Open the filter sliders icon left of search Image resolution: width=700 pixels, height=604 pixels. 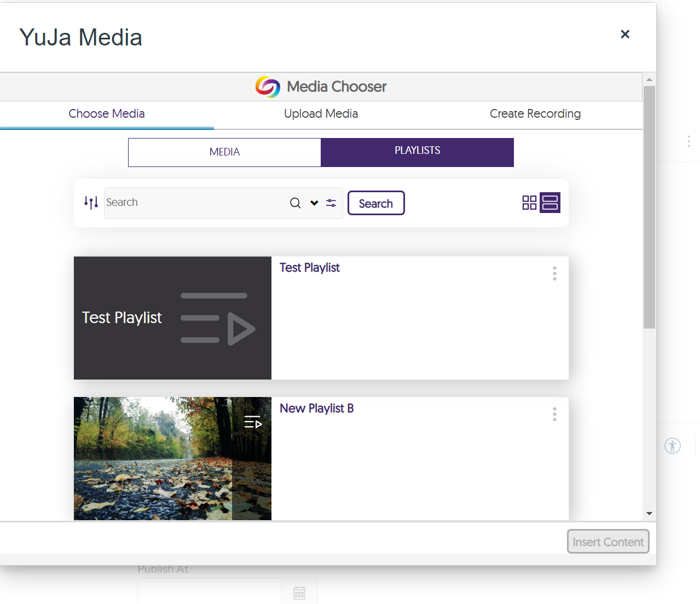click(91, 203)
